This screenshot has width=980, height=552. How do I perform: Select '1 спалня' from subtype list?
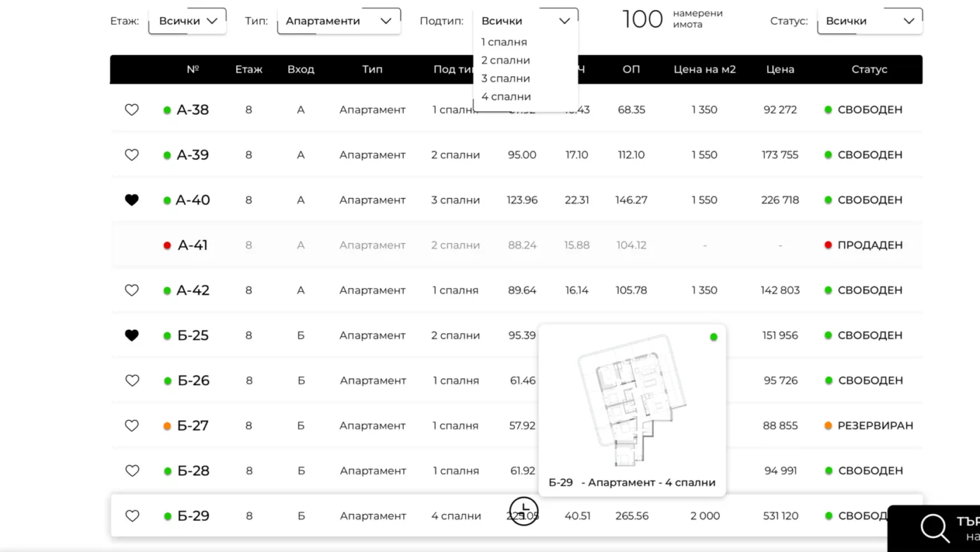click(x=504, y=42)
